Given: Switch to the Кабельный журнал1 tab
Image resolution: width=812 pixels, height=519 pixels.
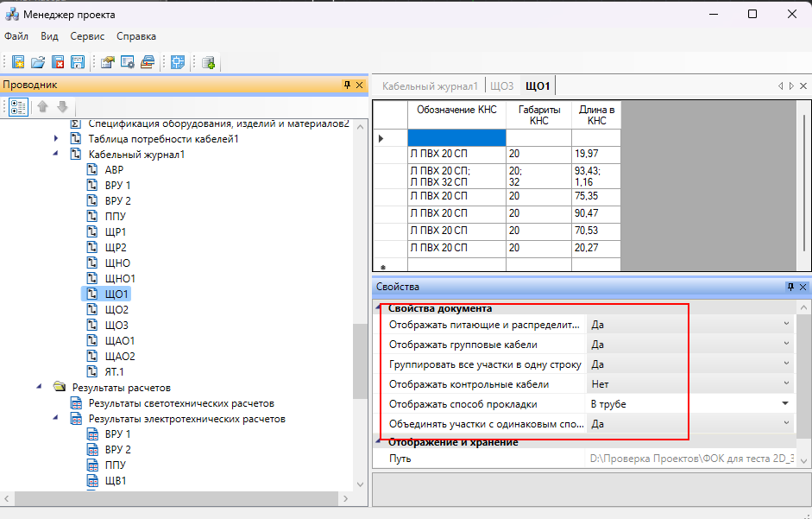Looking at the screenshot, I should pyautogui.click(x=429, y=85).
